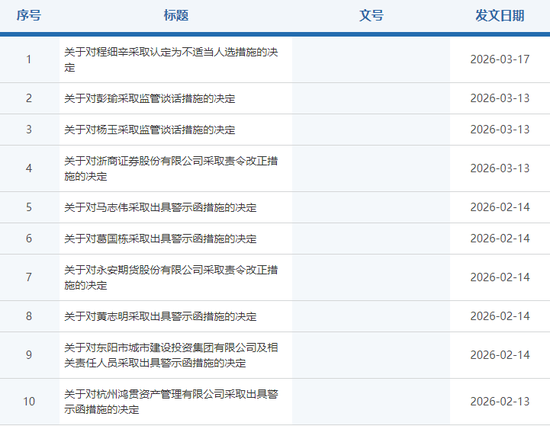Image resolution: width=550 pixels, height=426 pixels.
Task: Click serial number 7 in 序号 column
Action: [29, 277]
